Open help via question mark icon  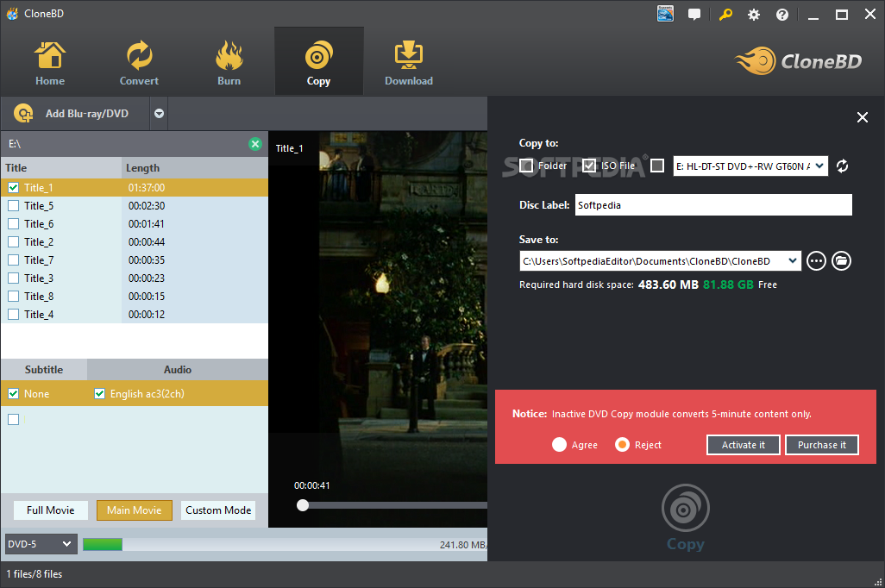(782, 15)
